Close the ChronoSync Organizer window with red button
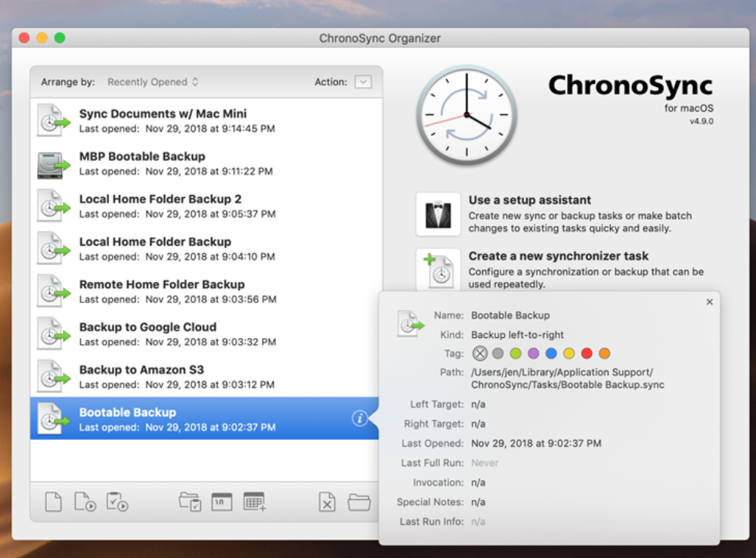The width and height of the screenshot is (756, 558). (x=24, y=38)
